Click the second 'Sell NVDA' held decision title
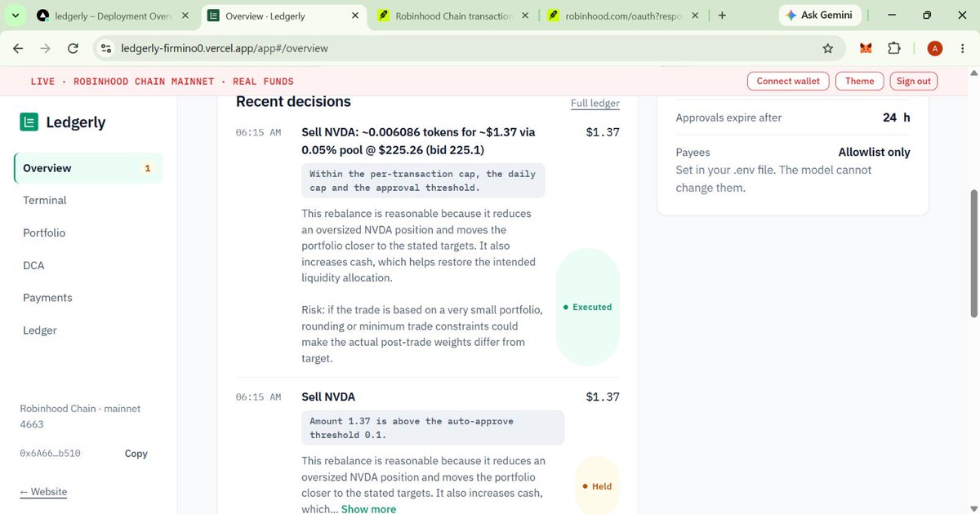Viewport: 980px width, 514px height. click(x=328, y=397)
